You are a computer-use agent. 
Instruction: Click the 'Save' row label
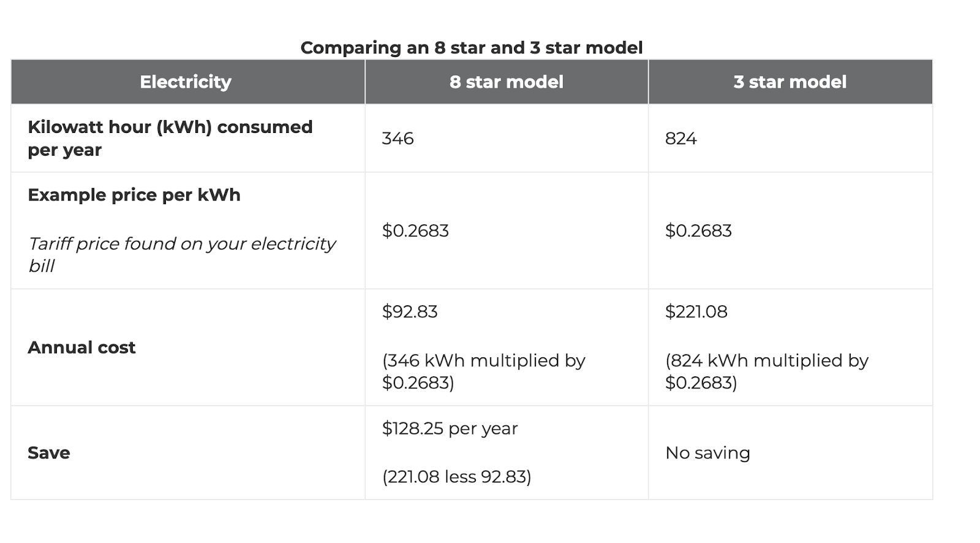pyautogui.click(x=49, y=453)
